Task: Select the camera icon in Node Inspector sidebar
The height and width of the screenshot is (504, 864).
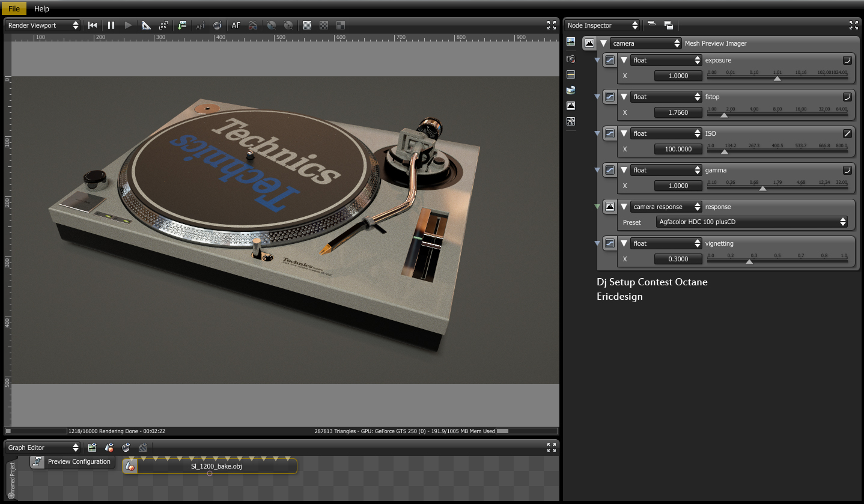Action: point(571,59)
